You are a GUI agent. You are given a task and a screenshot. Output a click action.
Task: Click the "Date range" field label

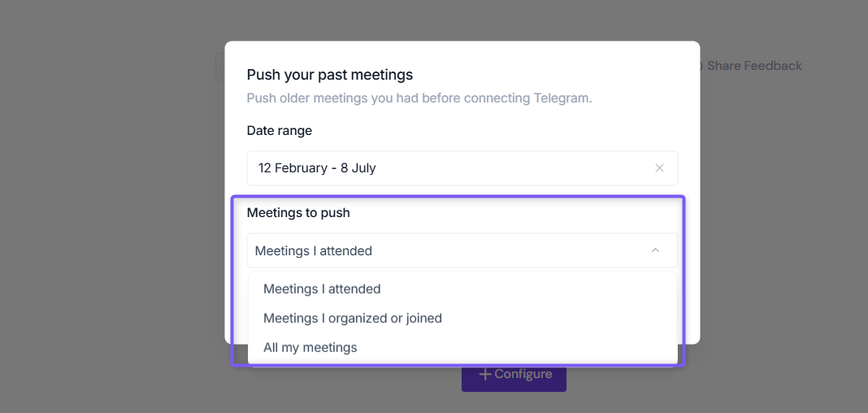[279, 131]
